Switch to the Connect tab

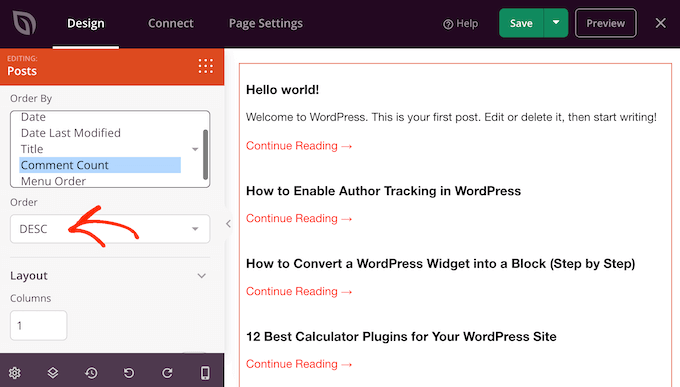tap(171, 23)
